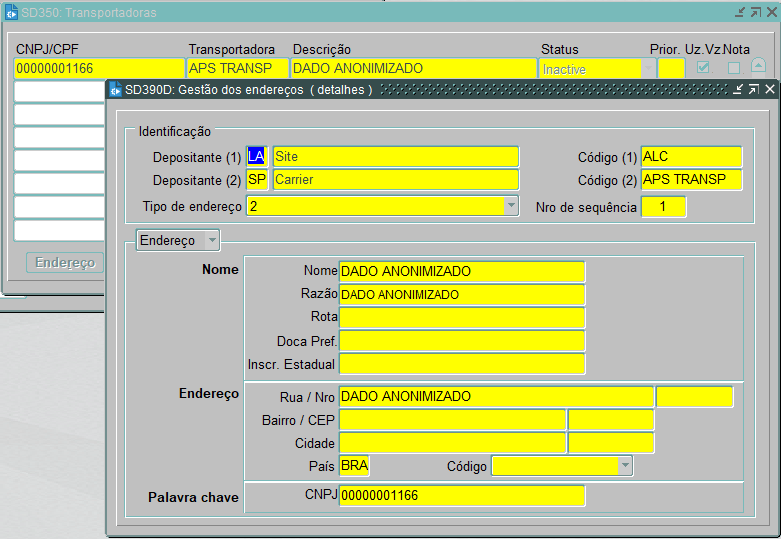Click the Razão input field
The height and width of the screenshot is (539, 781).
coord(462,294)
